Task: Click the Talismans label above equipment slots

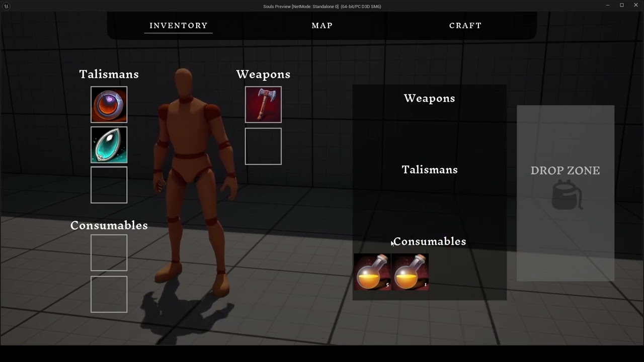Action: click(x=109, y=74)
